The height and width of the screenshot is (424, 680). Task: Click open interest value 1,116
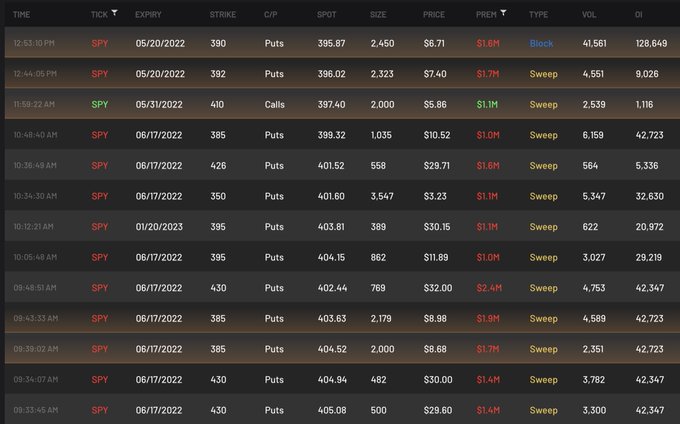click(x=644, y=104)
